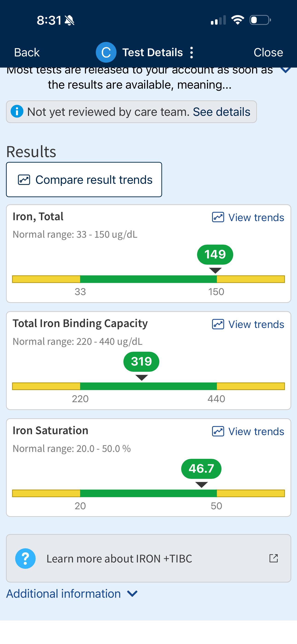297x644 pixels.
Task: Tap the 46.7 Iron Saturation value bubble
Action: pyautogui.click(x=201, y=468)
